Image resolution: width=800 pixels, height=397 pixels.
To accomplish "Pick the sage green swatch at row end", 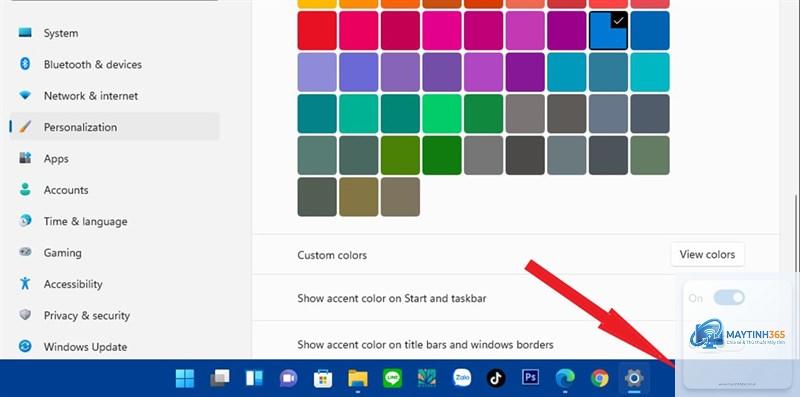I will point(650,155).
